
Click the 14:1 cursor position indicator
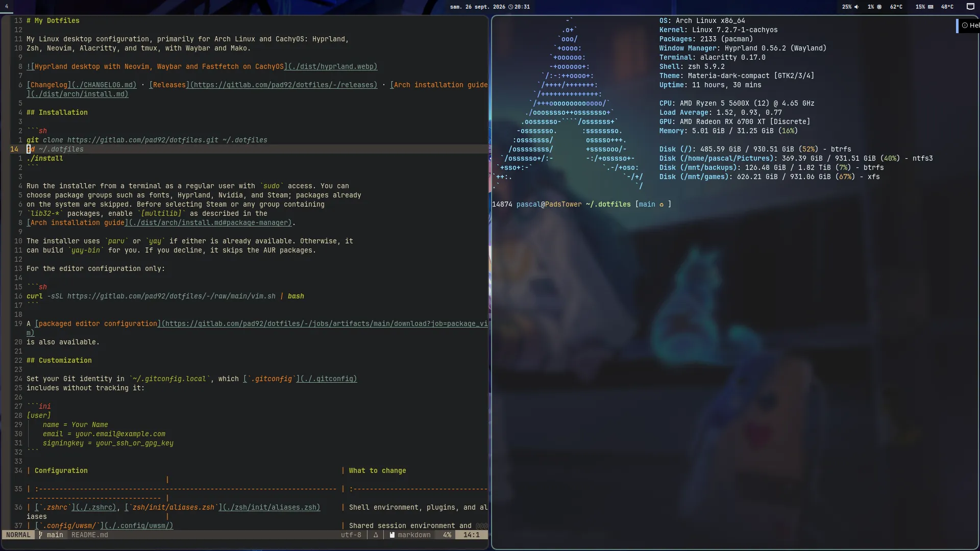coord(471,535)
